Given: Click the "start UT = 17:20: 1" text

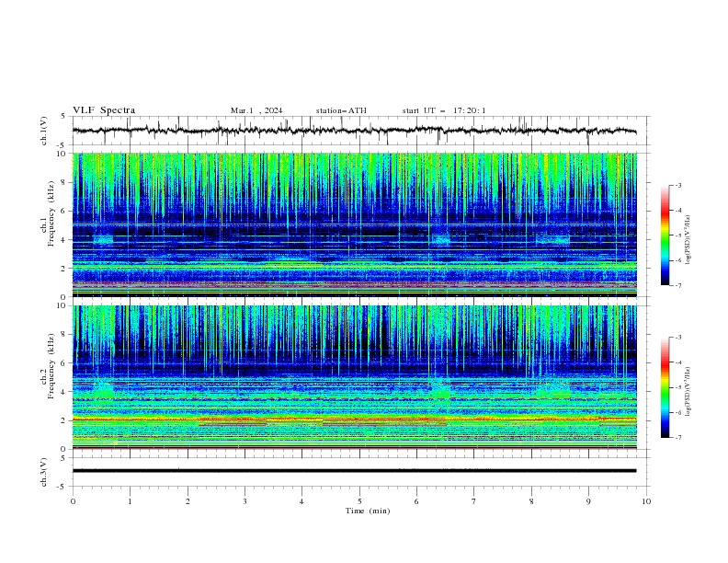Looking at the screenshot, I should click(x=444, y=110).
